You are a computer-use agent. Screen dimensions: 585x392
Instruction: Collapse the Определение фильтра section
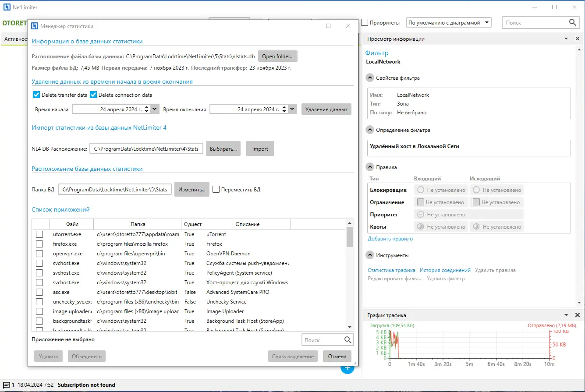[x=370, y=130]
